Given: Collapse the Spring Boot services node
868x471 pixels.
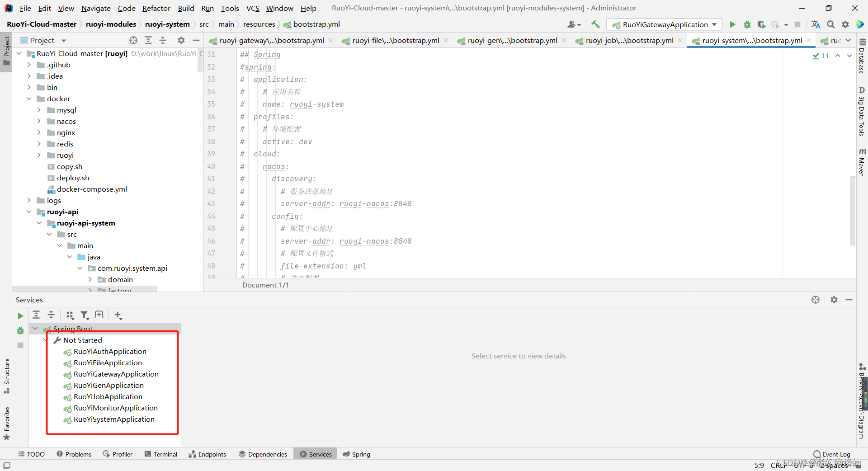Looking at the screenshot, I should [x=35, y=329].
